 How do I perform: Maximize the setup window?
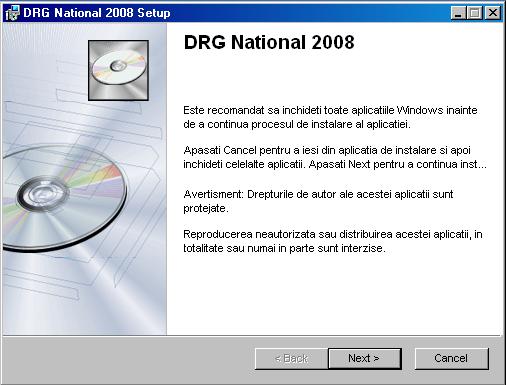coord(474,13)
